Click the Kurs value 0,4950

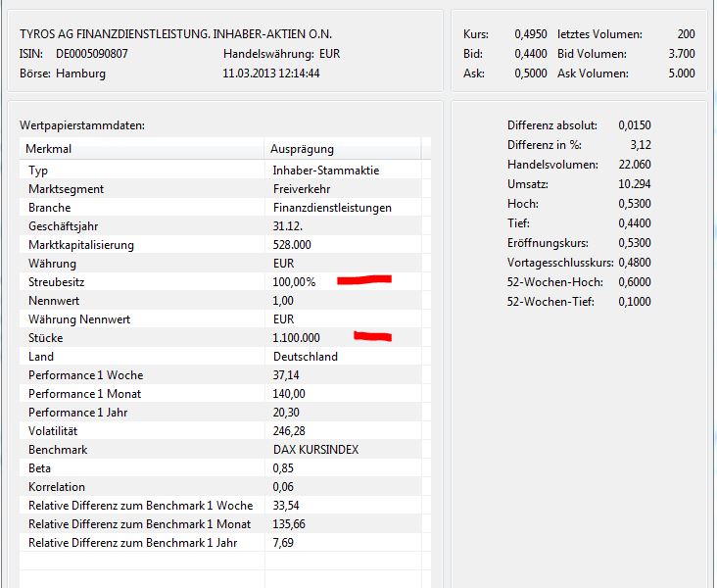pos(530,34)
